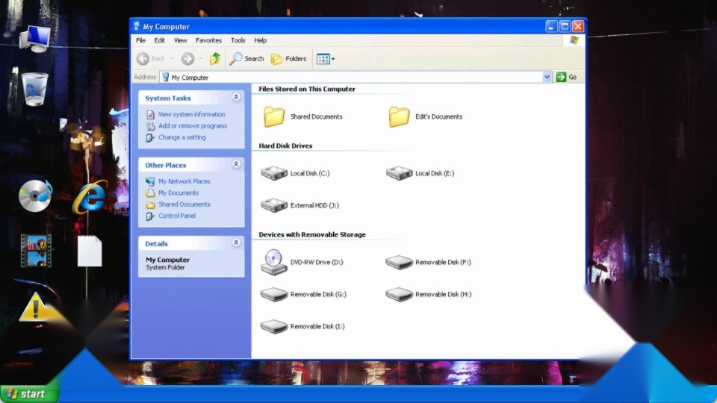Collapse the Details panel
Image resolution: width=717 pixels, height=403 pixels.
click(236, 242)
